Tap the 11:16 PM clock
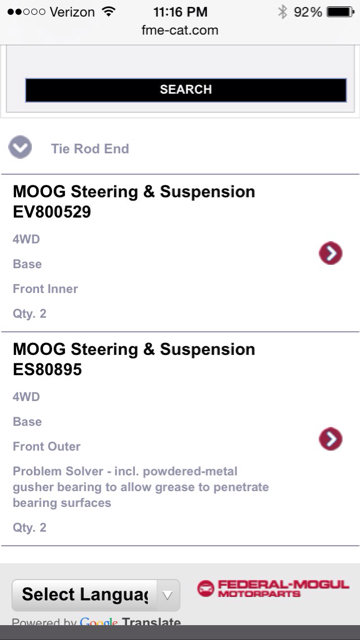The image size is (360, 640). tap(180, 12)
